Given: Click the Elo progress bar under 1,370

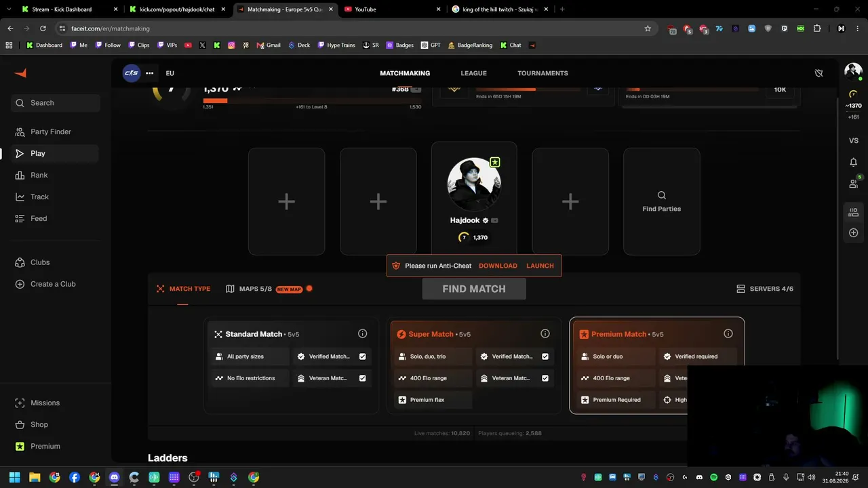Looking at the screenshot, I should (312, 101).
